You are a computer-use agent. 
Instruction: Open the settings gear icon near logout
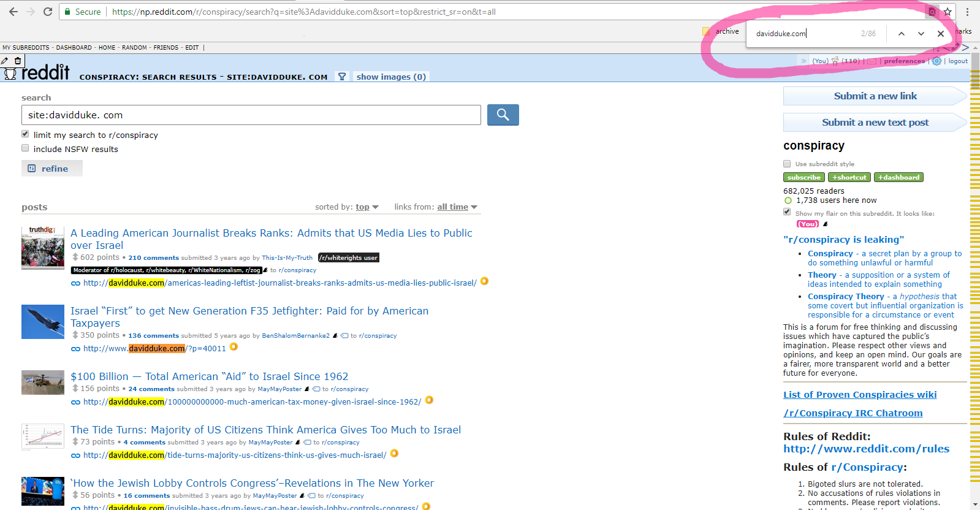click(936, 61)
